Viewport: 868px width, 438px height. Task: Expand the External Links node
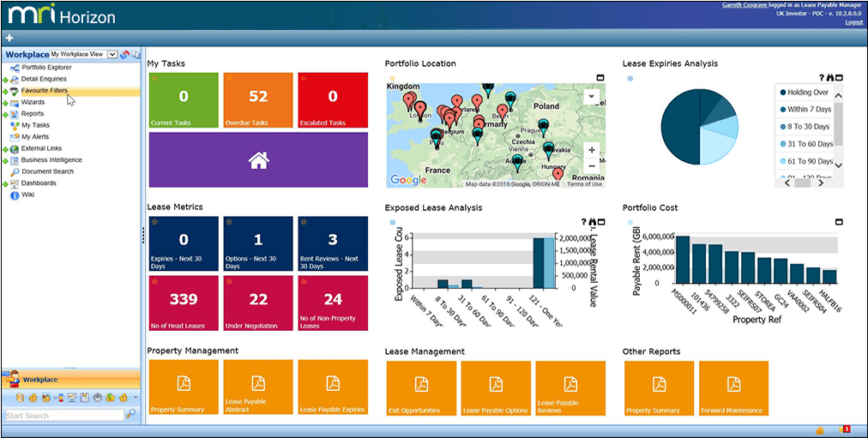click(x=5, y=149)
